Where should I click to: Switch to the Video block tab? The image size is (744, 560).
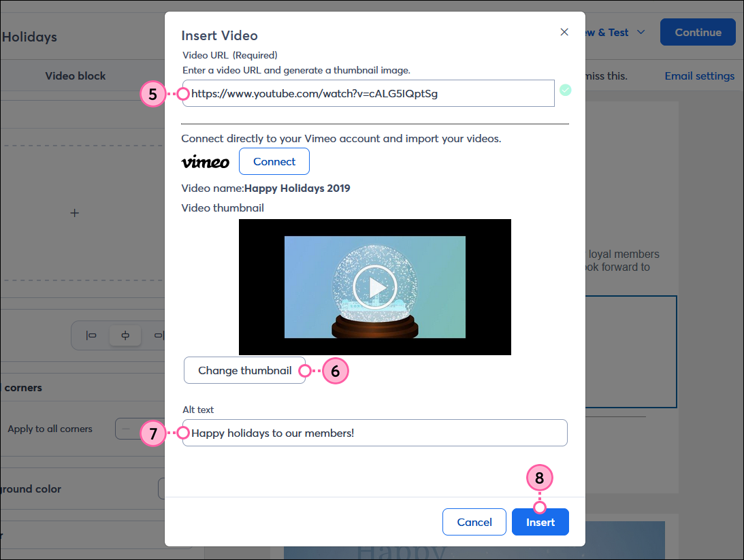[75, 76]
